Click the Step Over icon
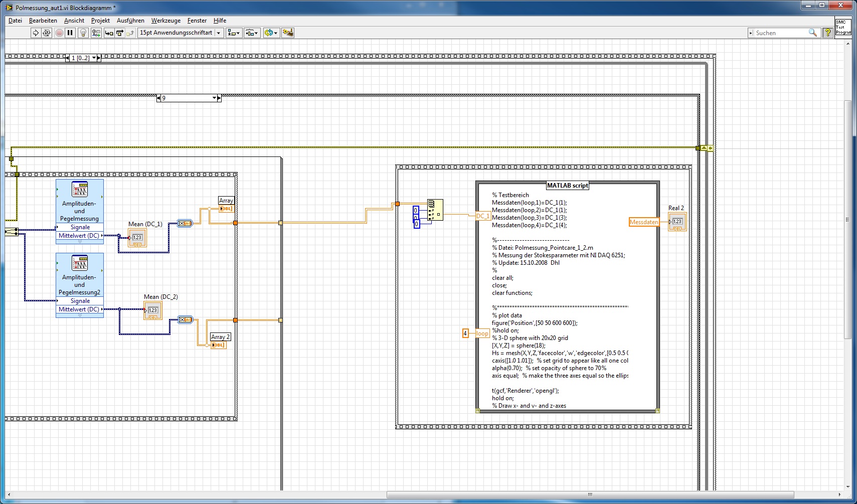This screenshot has width=857, height=504. 120,33
